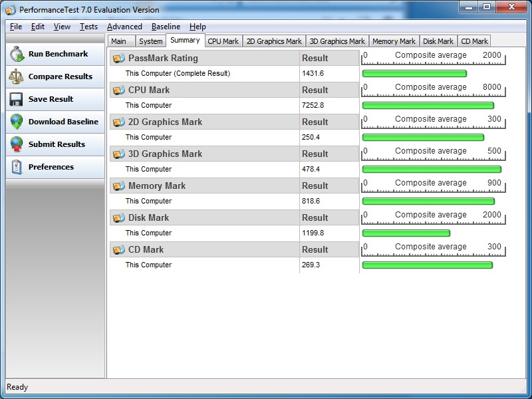Screen dimensions: 532x399
Task: Click the Download Baseline button label
Action: point(63,122)
